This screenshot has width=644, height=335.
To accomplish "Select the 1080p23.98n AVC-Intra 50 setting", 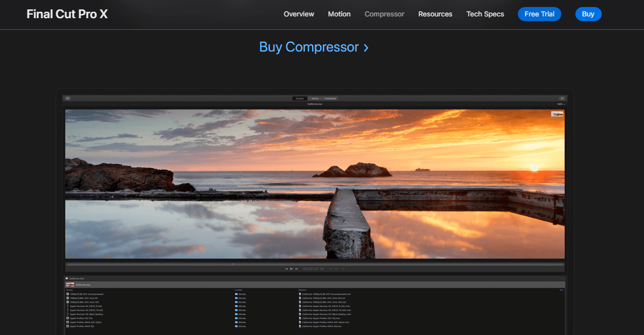I will point(82,298).
